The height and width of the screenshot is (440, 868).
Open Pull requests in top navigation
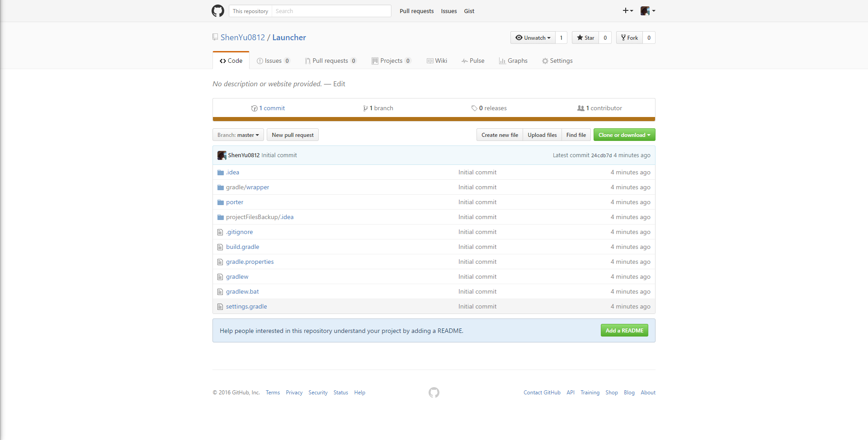(x=416, y=11)
